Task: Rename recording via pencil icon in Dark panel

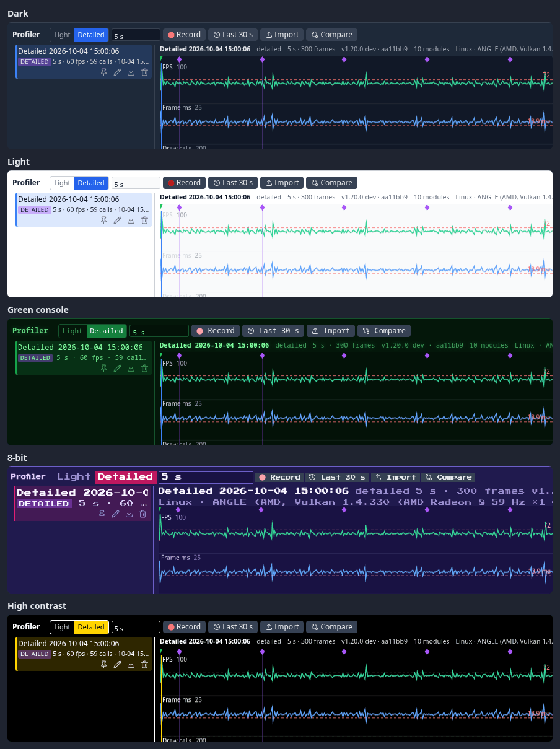Action: (117, 72)
